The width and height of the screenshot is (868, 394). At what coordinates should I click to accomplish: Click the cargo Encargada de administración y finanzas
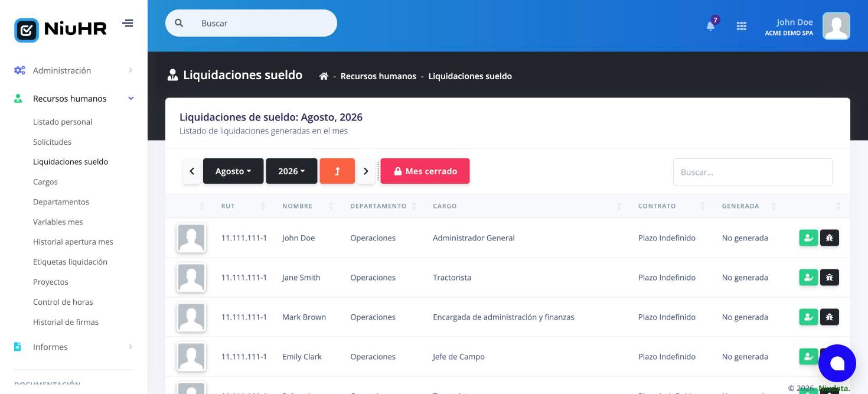pyautogui.click(x=504, y=317)
